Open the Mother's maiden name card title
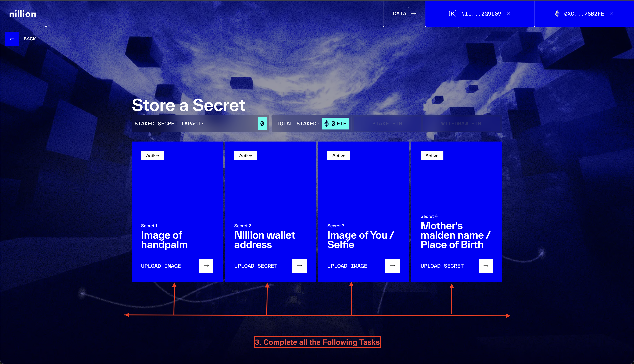The image size is (634, 364). pos(455,235)
